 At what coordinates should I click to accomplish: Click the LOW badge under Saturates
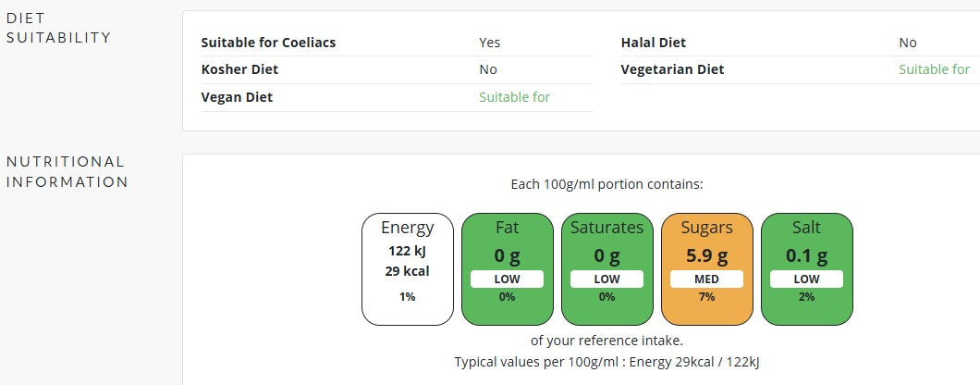tap(606, 279)
